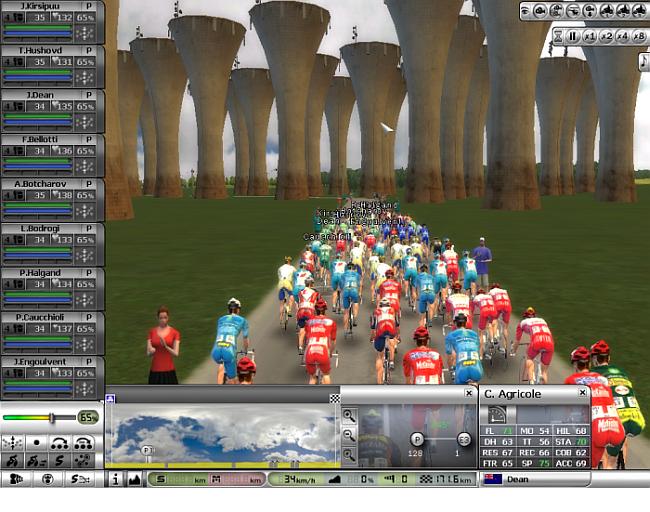Open the stage info 'i' button
650x512 pixels.
[115, 480]
